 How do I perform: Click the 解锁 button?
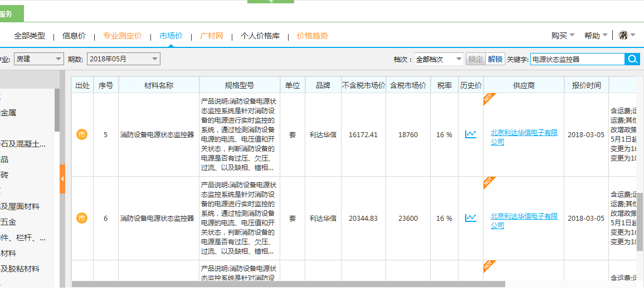pos(495,59)
